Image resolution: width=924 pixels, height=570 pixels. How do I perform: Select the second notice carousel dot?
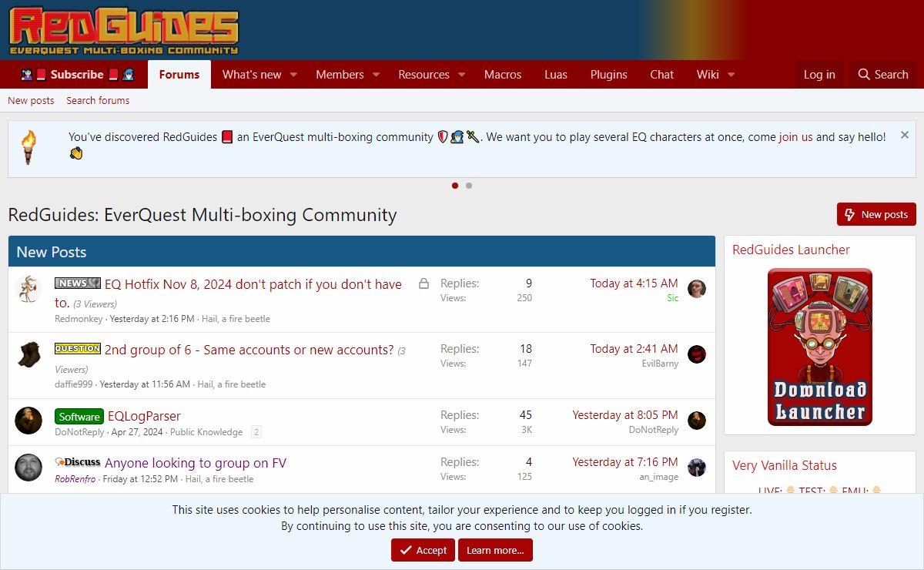pyautogui.click(x=469, y=186)
